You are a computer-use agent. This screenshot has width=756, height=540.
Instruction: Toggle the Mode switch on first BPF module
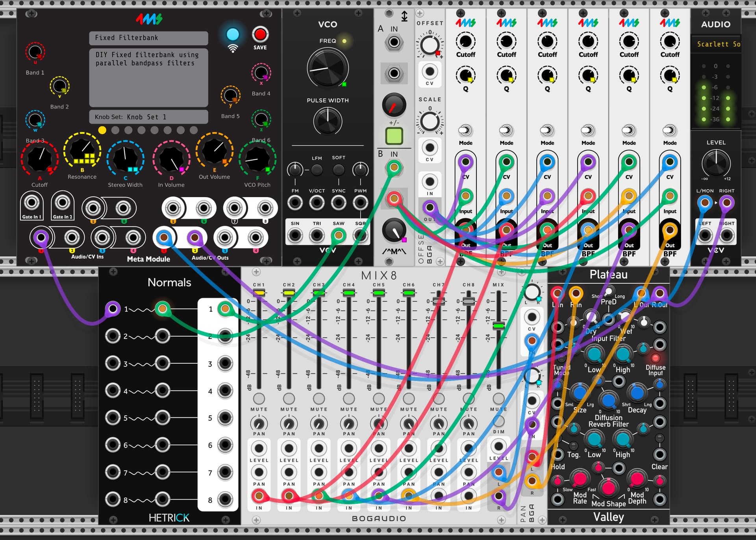[465, 130]
